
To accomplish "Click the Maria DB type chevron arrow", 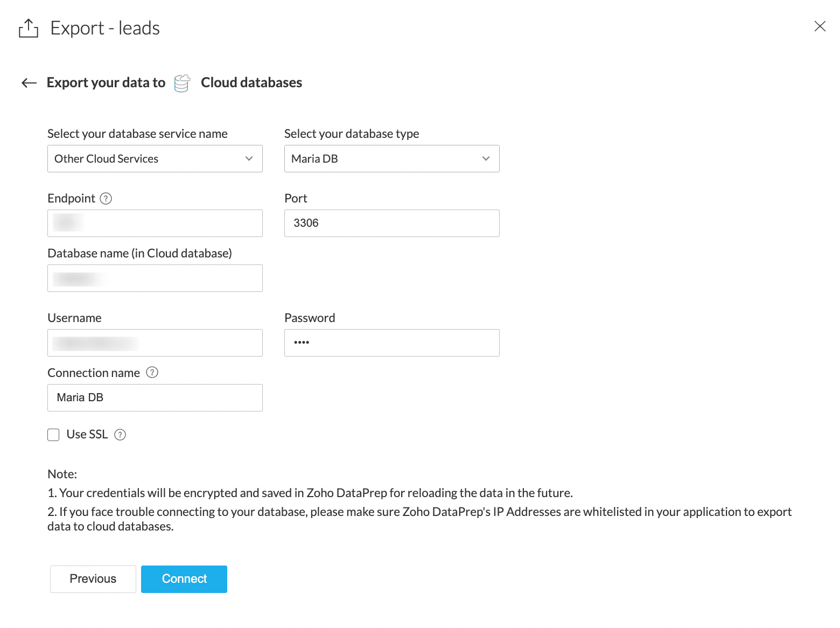I will coord(486,159).
